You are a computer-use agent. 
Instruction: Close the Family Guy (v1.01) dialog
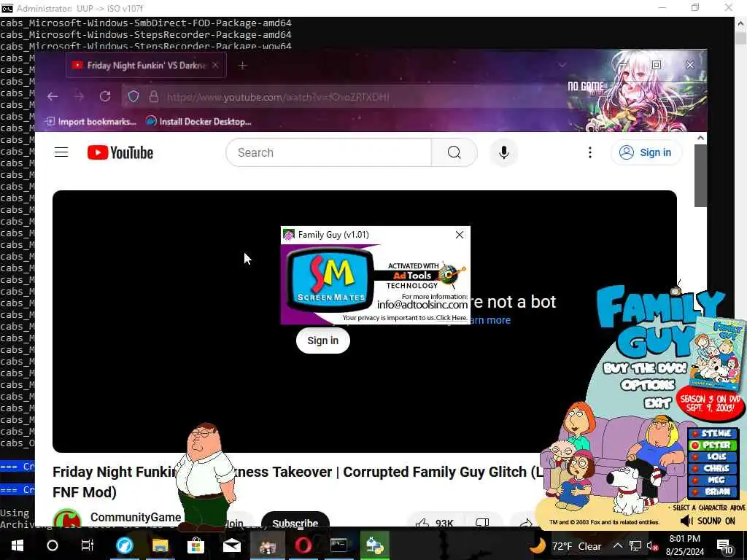click(460, 235)
